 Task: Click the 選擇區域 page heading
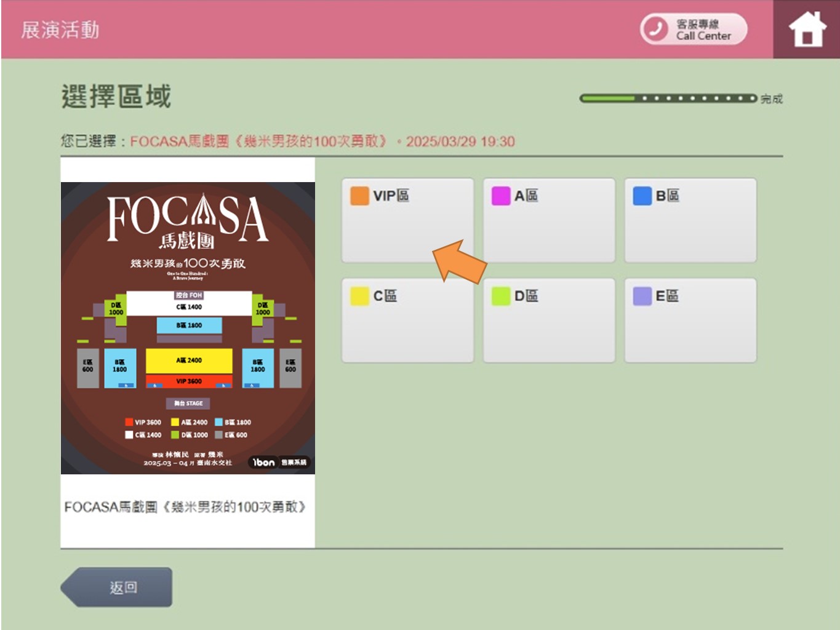tap(116, 97)
